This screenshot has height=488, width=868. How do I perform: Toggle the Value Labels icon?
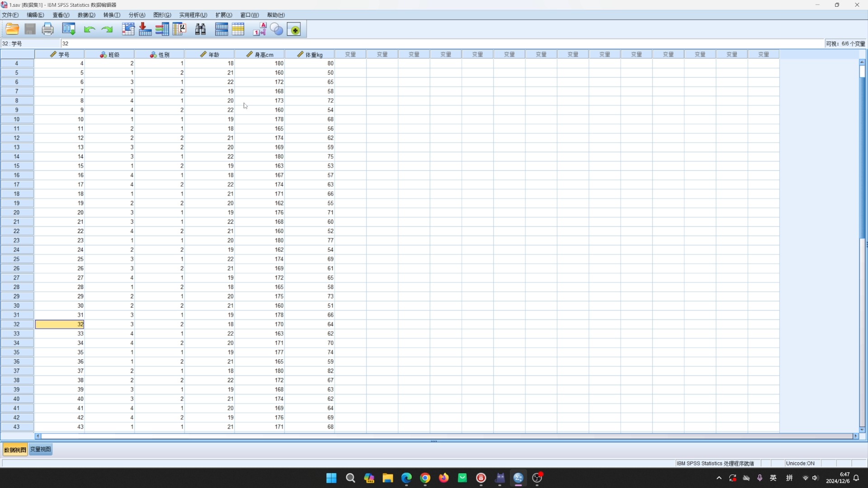[259, 29]
